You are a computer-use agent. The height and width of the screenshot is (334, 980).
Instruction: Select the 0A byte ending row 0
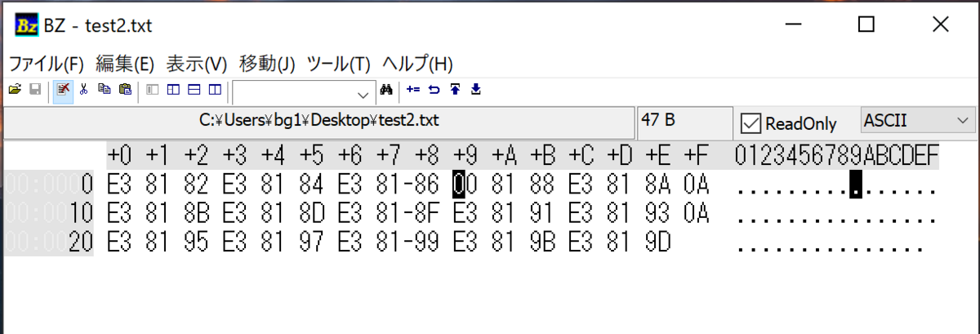[x=698, y=185]
